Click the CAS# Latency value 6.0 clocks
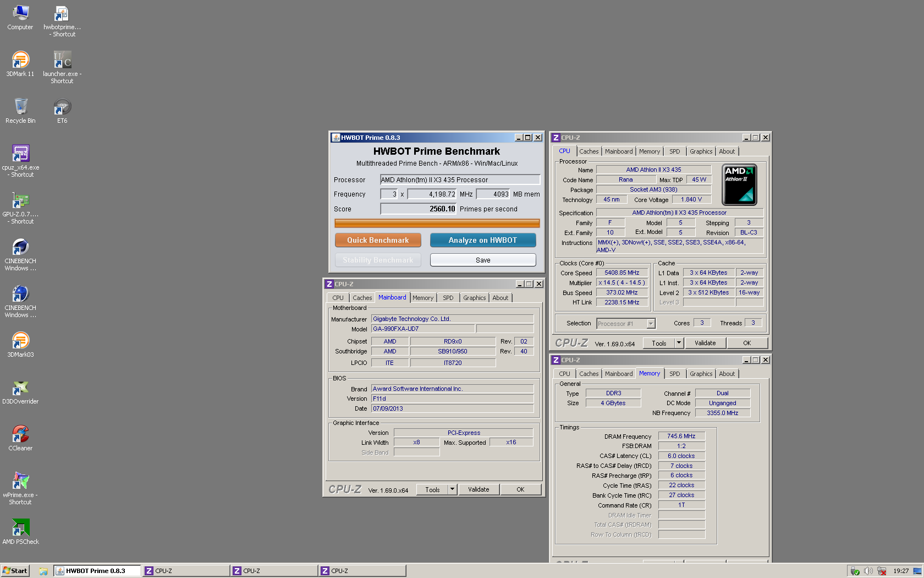The width and height of the screenshot is (924, 578). (x=681, y=456)
